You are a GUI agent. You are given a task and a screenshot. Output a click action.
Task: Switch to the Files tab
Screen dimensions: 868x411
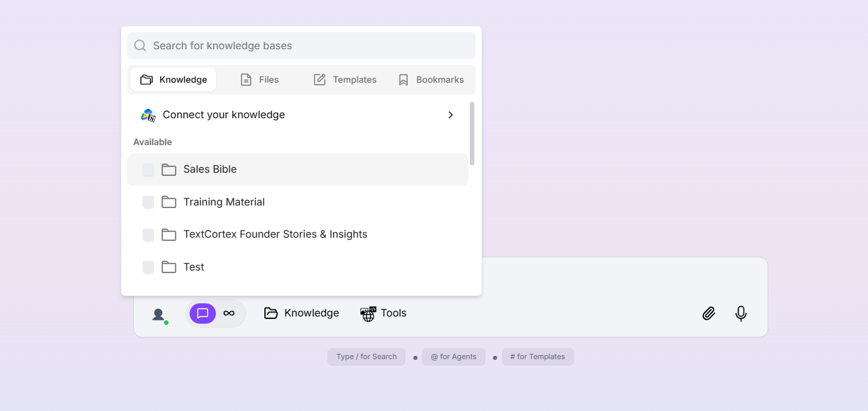tap(260, 79)
